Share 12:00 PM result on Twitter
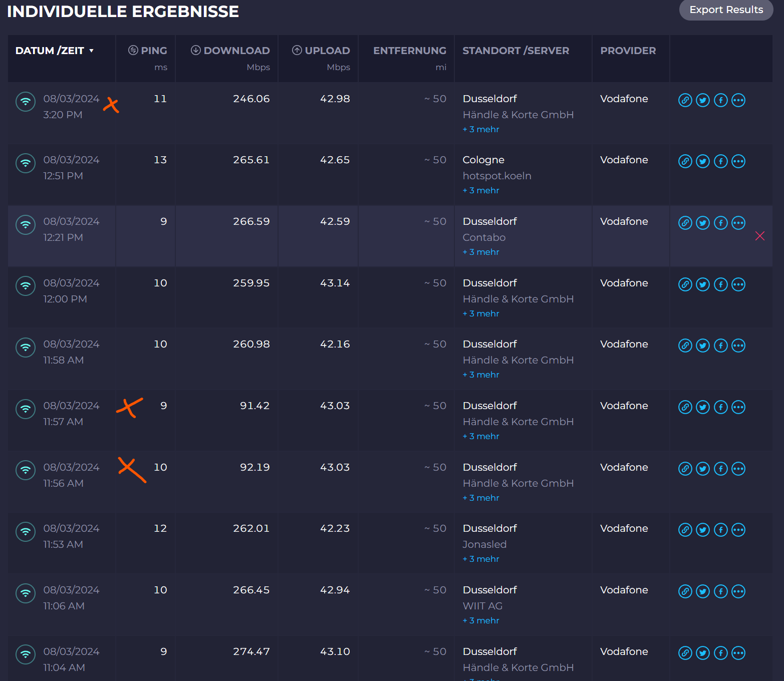The image size is (784, 681). [703, 284]
